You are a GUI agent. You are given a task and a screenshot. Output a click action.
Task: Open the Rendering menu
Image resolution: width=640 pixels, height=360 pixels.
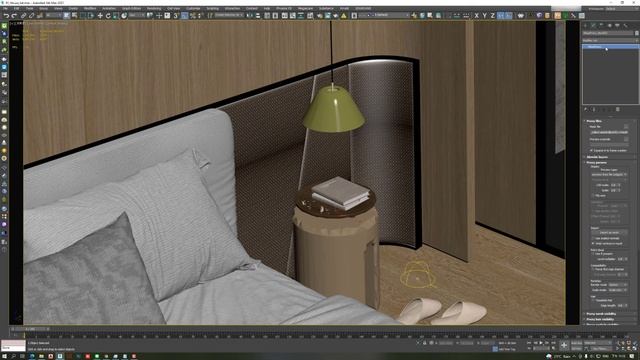[x=154, y=8]
